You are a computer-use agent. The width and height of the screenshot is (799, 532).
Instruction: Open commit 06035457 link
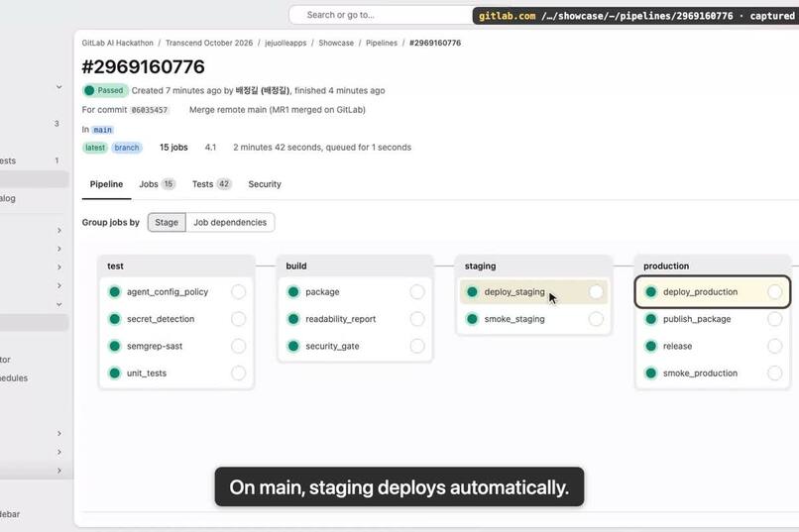pos(150,110)
